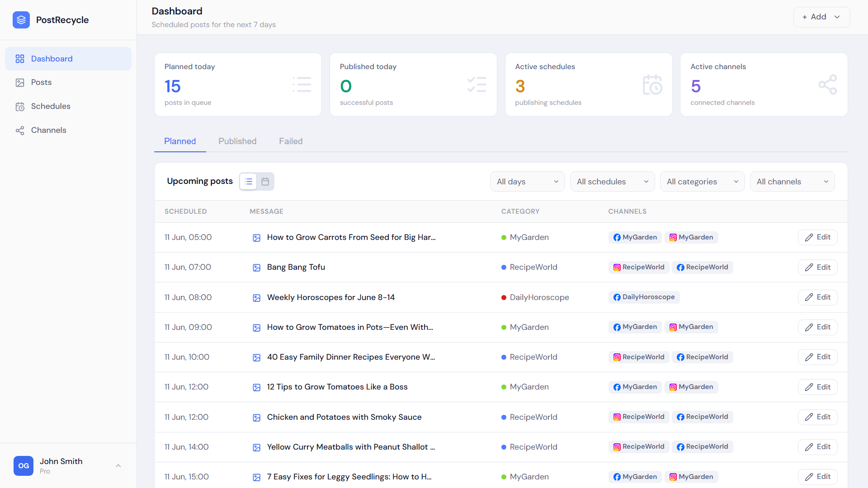
Task: Click blue RecipeWorld category dot in Bang Bang Tofu row
Action: (504, 267)
